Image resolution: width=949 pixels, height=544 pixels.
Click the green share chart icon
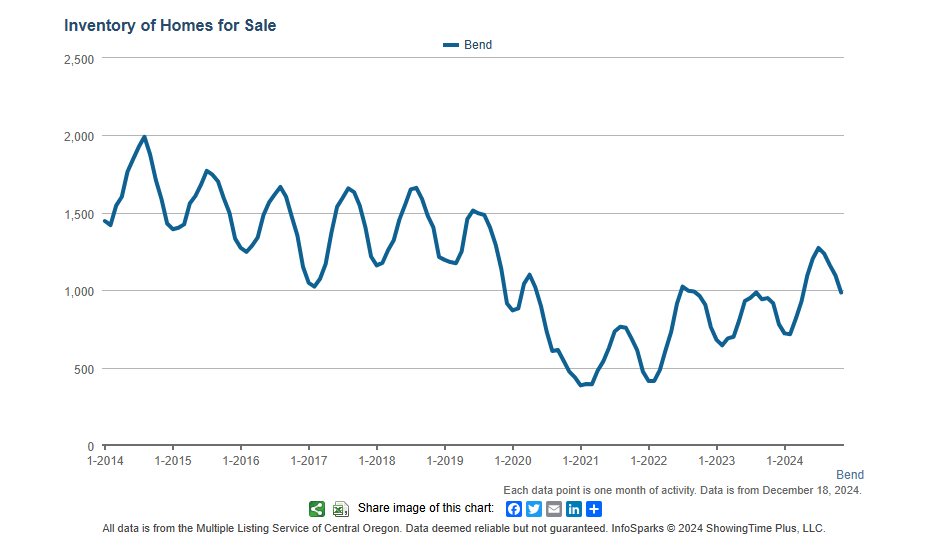317,509
